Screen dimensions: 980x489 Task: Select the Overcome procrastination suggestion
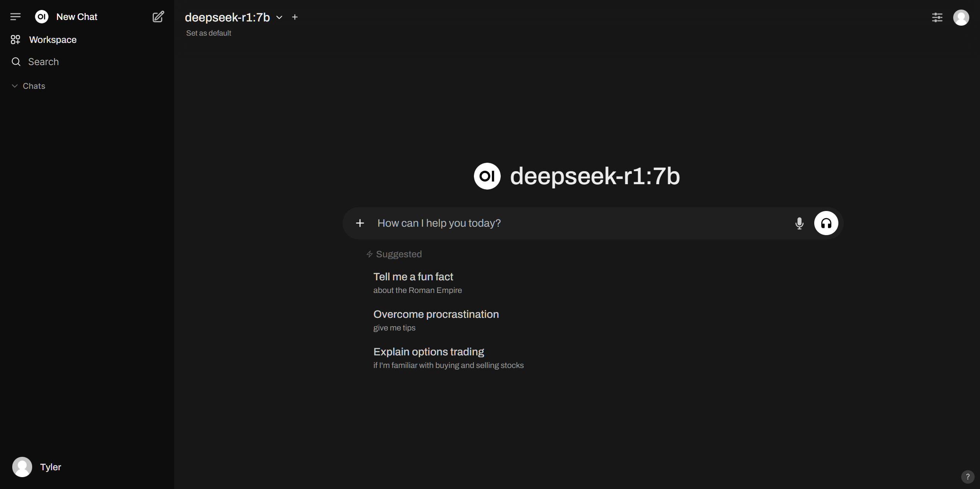pyautogui.click(x=436, y=314)
